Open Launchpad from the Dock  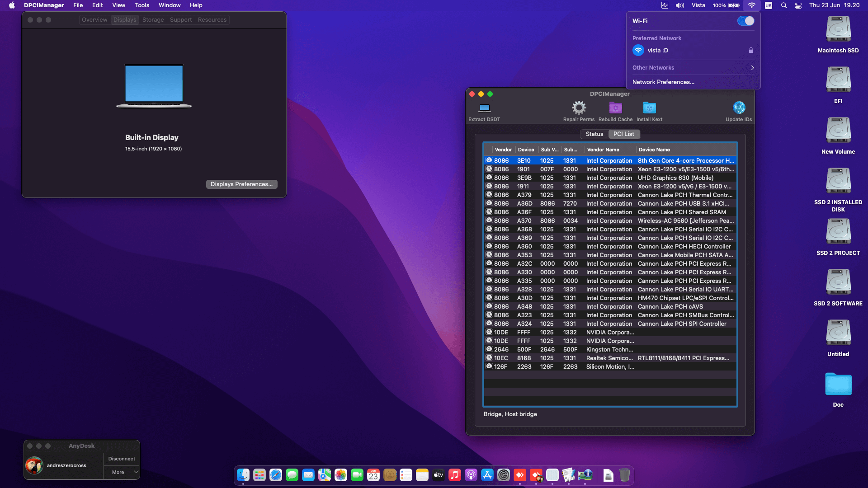[259, 475]
